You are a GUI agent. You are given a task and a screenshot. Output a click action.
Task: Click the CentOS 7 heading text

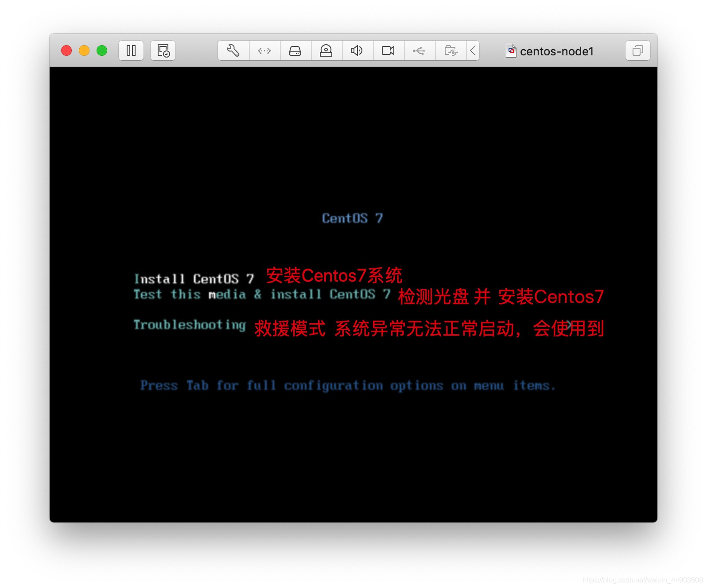click(x=353, y=218)
